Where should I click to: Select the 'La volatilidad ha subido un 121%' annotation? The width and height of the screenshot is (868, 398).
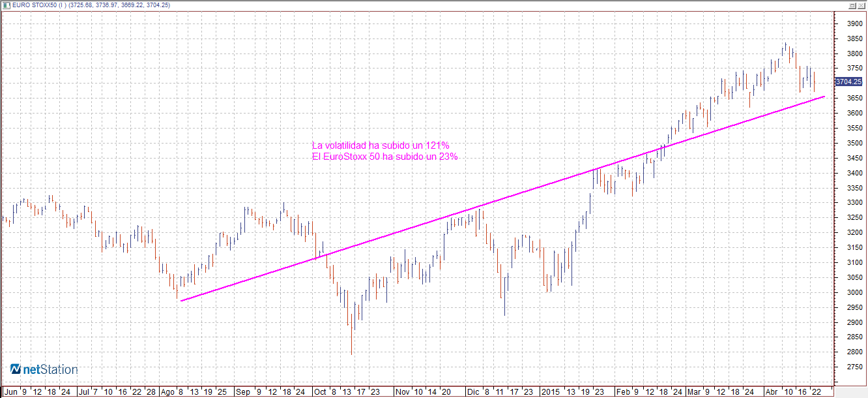(x=381, y=145)
